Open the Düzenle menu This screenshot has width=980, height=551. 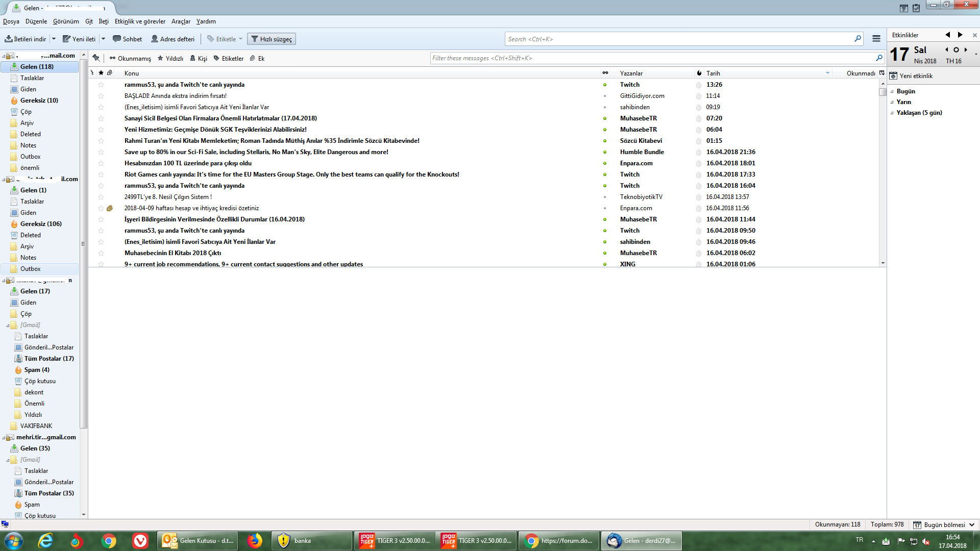(x=36, y=21)
